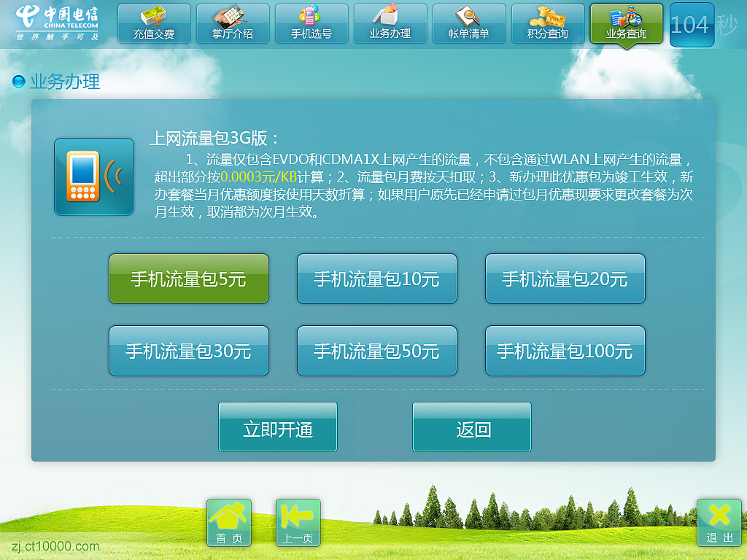Click the 返回 back button
This screenshot has width=747, height=560.
click(472, 427)
